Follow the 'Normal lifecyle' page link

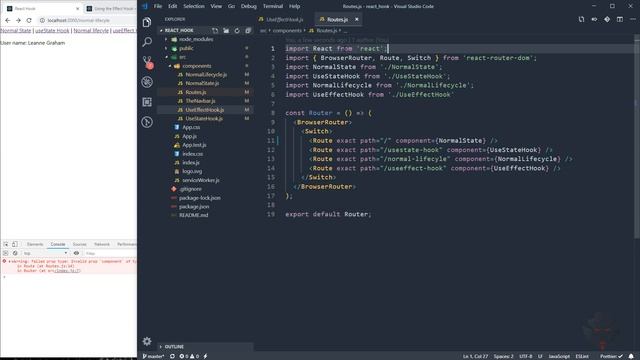point(91,31)
